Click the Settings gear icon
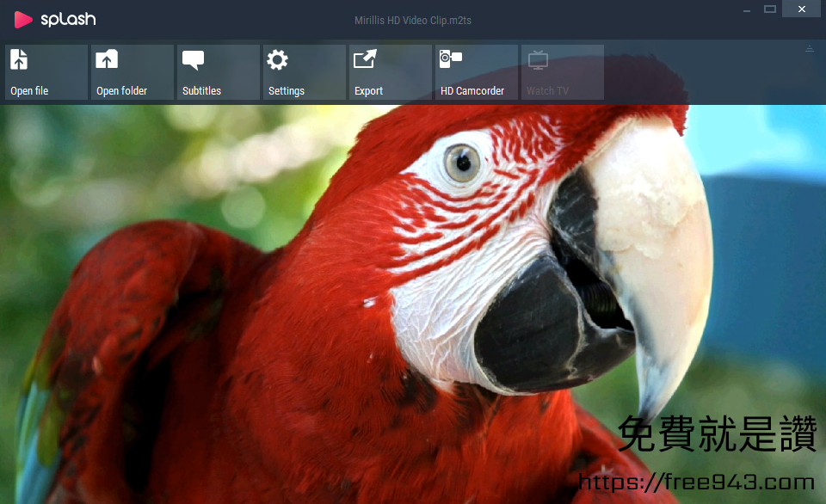This screenshot has width=826, height=504. [277, 60]
